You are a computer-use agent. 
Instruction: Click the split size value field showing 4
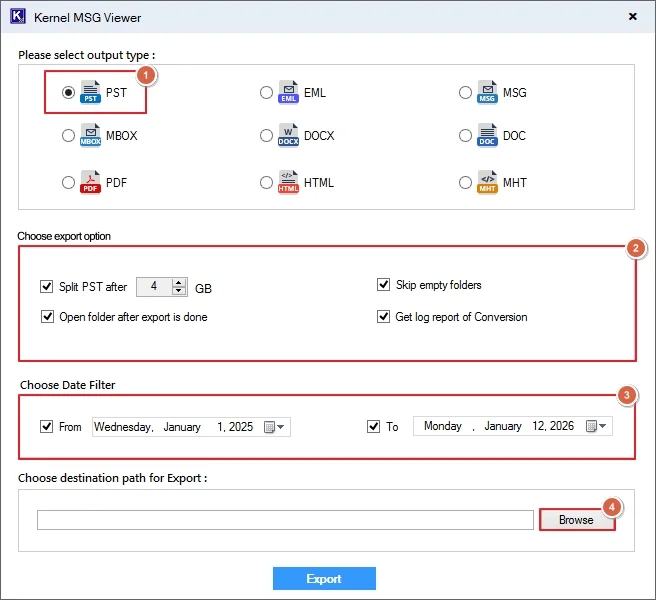[154, 287]
